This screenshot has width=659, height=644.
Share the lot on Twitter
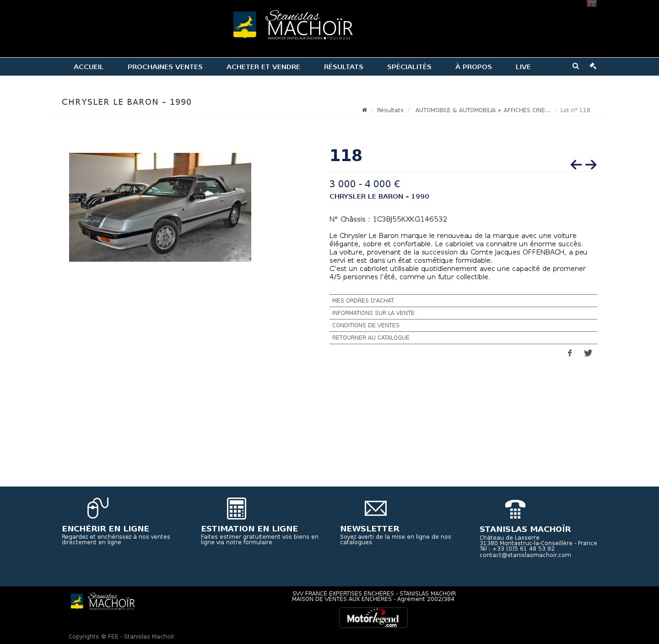pos(588,353)
